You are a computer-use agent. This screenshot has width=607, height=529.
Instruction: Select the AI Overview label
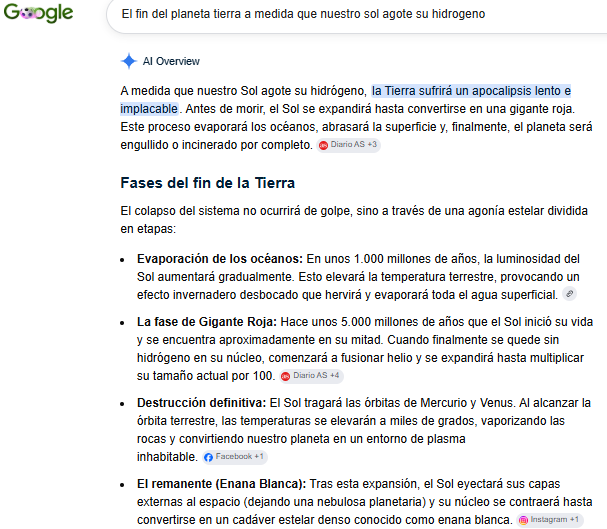click(171, 61)
